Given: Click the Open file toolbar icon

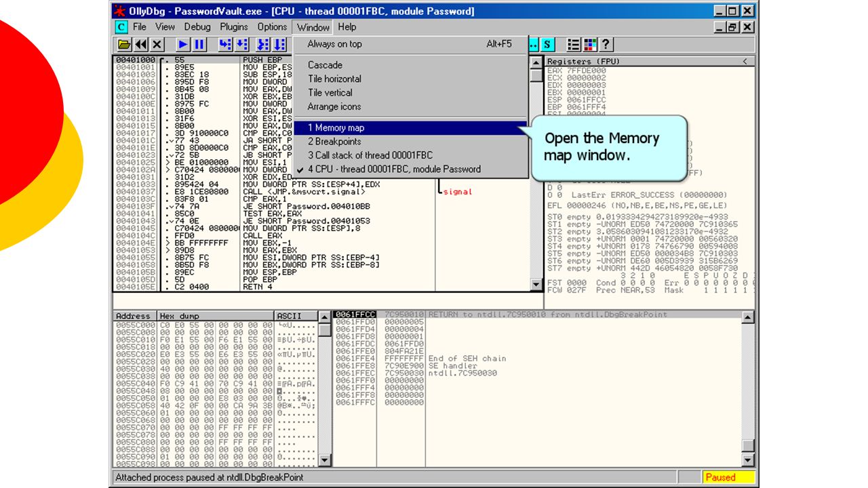Looking at the screenshot, I should click(124, 45).
